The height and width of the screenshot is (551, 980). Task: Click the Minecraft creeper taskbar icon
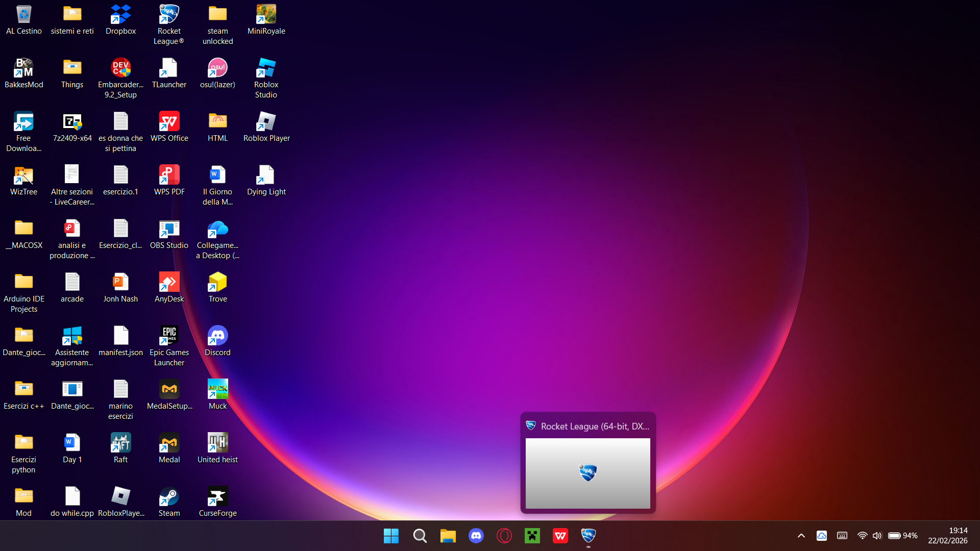pyautogui.click(x=532, y=536)
